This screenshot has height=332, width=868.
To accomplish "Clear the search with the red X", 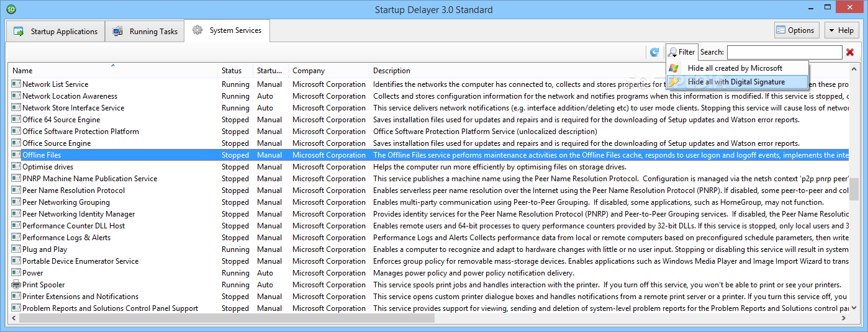I will click(850, 52).
